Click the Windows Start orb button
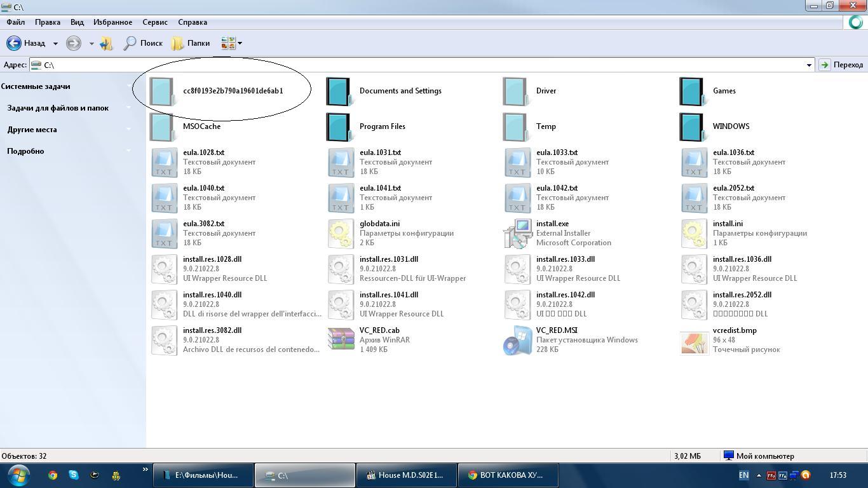The height and width of the screenshot is (488, 868). tap(18, 475)
